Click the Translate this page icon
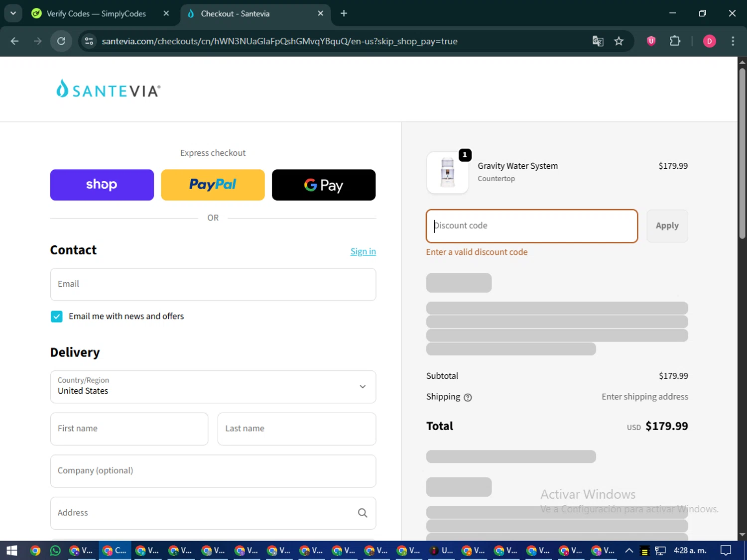The width and height of the screenshot is (747, 560). click(598, 41)
